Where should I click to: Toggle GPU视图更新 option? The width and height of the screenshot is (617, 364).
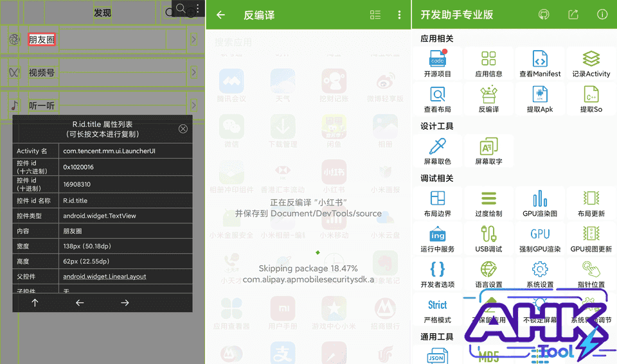[591, 239]
